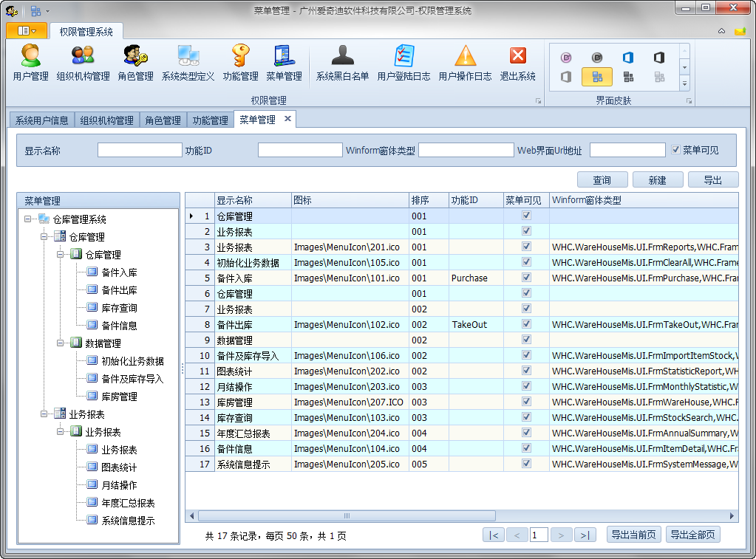Click the 显示名称 input field
This screenshot has height=559, width=756.
pyautogui.click(x=140, y=150)
